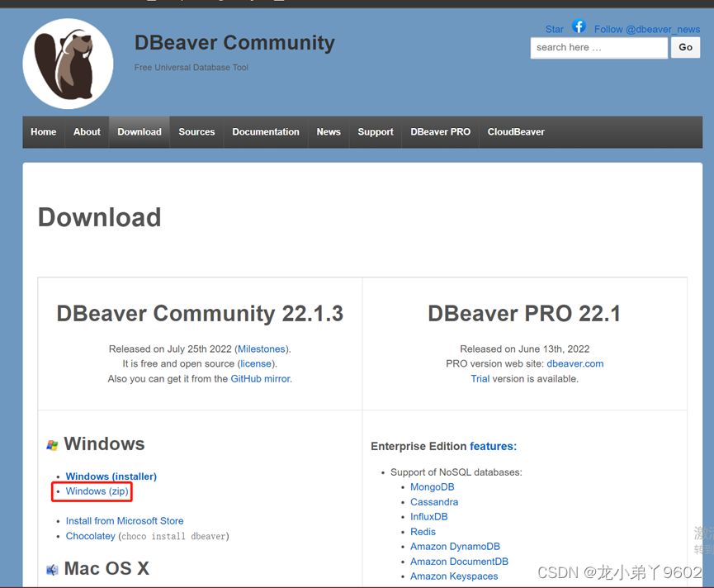The height and width of the screenshot is (588, 714).
Task: Click the 'Windows' section heading
Action: click(x=104, y=444)
